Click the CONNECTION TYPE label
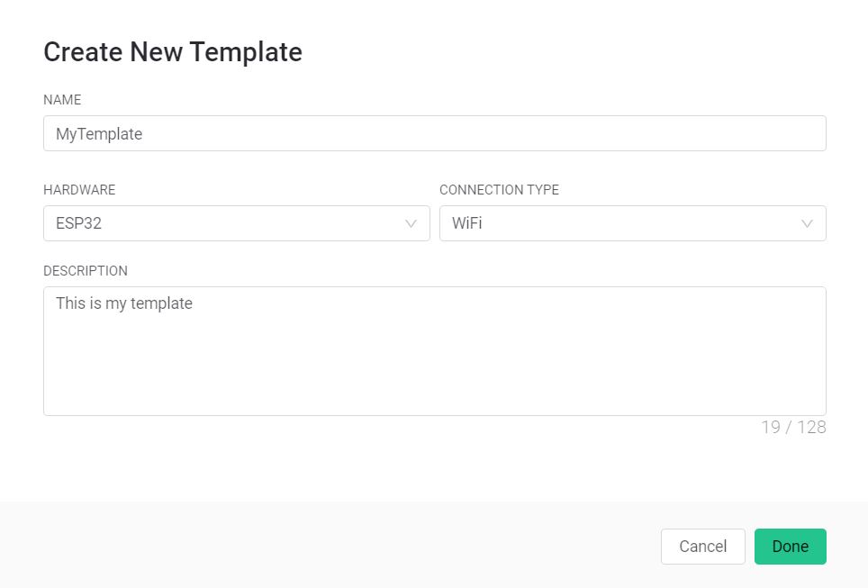 [x=500, y=190]
